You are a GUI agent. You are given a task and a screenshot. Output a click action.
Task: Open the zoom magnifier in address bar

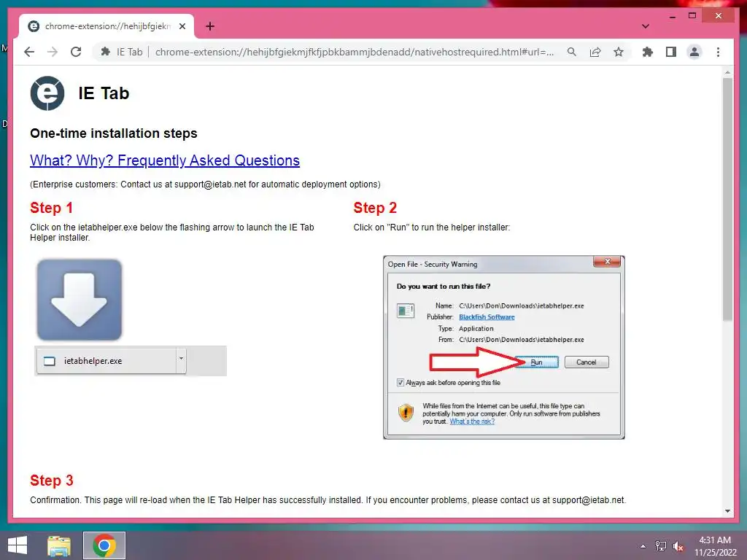pos(572,52)
